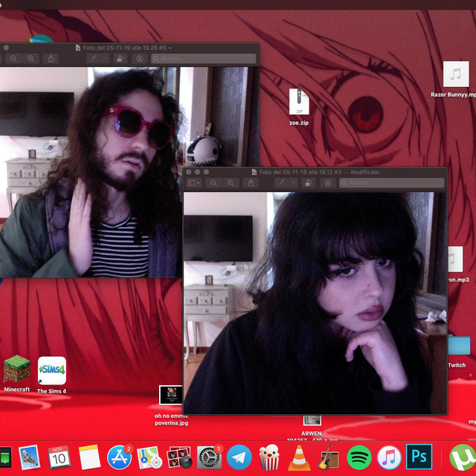Click search field in 19.26 #5 Preview window
This screenshot has width=476, height=476.
tap(203, 59)
